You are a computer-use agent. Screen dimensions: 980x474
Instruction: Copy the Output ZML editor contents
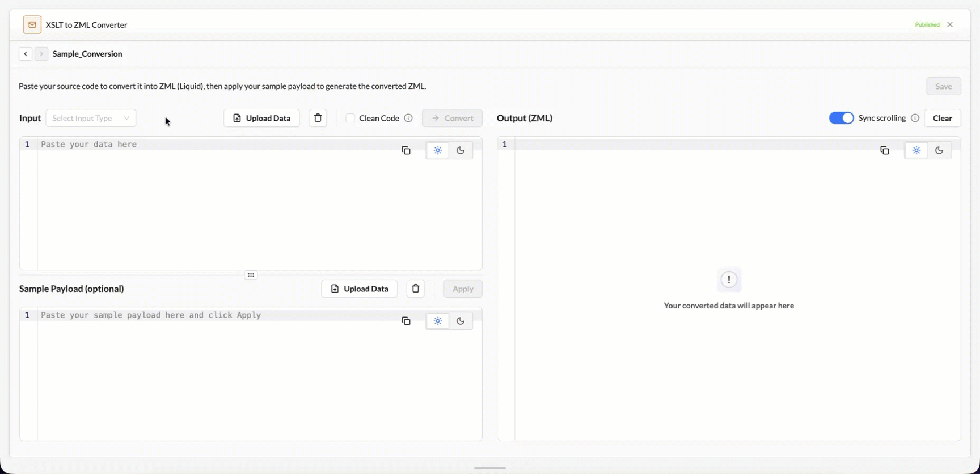(x=885, y=150)
